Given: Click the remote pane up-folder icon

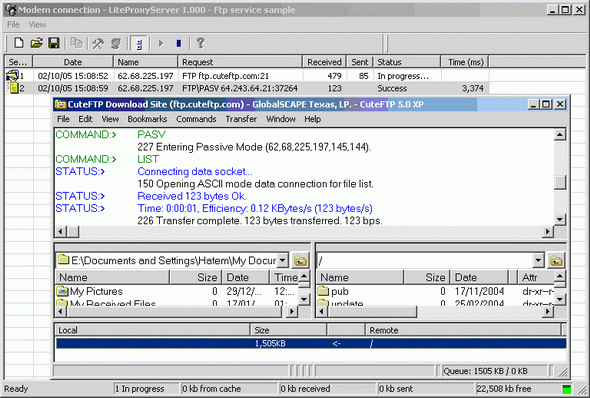Looking at the screenshot, I should 556,260.
